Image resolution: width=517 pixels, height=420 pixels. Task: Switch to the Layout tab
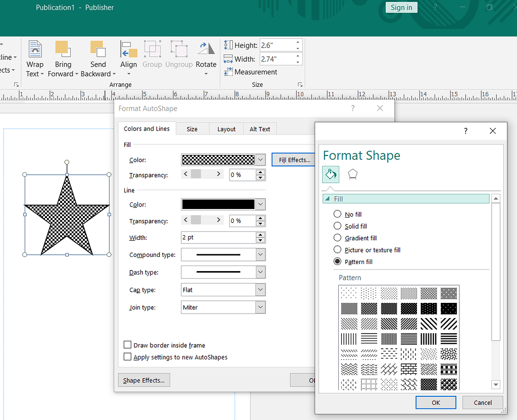(226, 129)
